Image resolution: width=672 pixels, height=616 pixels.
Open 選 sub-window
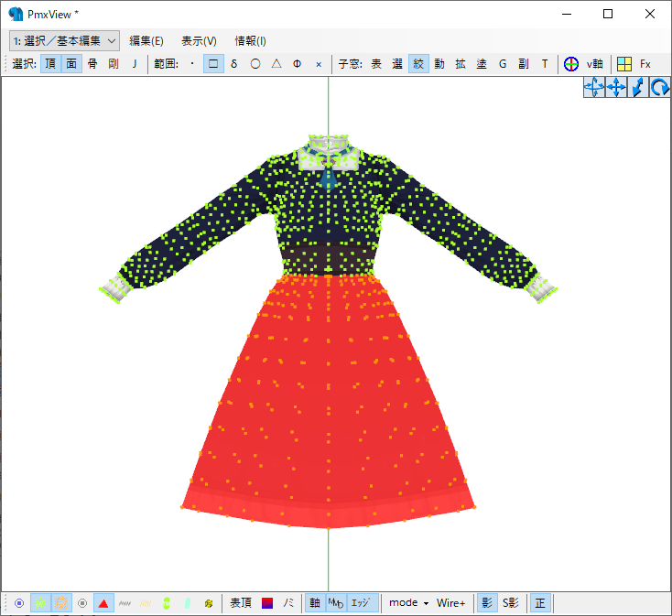(397, 64)
